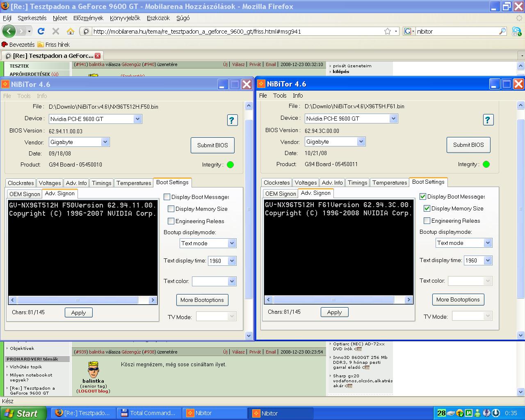Open Tools menu in right NiBiTor

coord(280,96)
